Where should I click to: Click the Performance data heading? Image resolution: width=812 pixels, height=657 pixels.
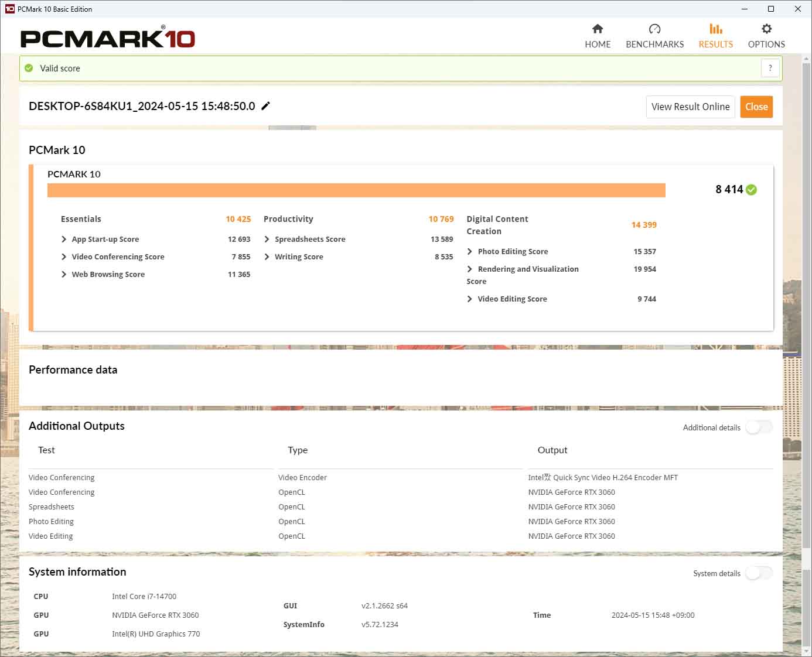tap(73, 369)
